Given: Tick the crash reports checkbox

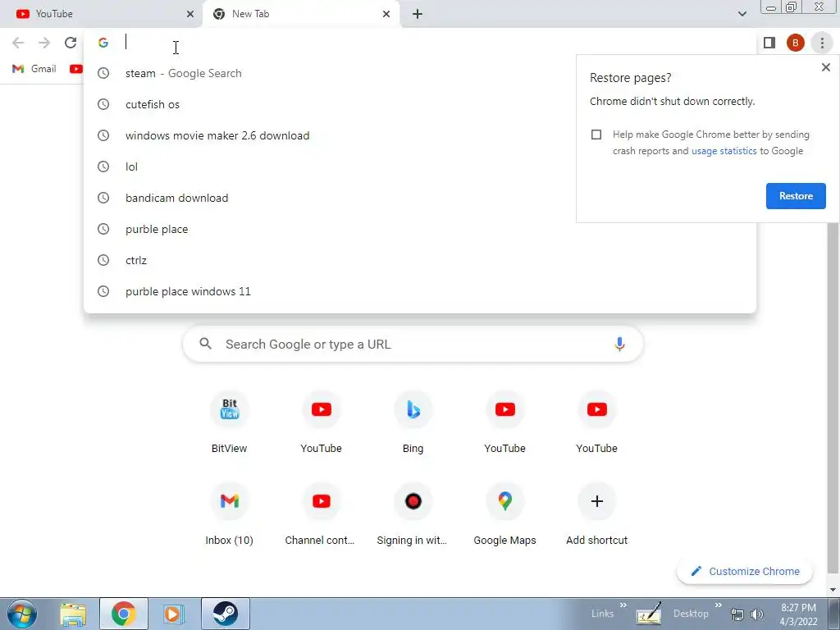Looking at the screenshot, I should [x=596, y=135].
